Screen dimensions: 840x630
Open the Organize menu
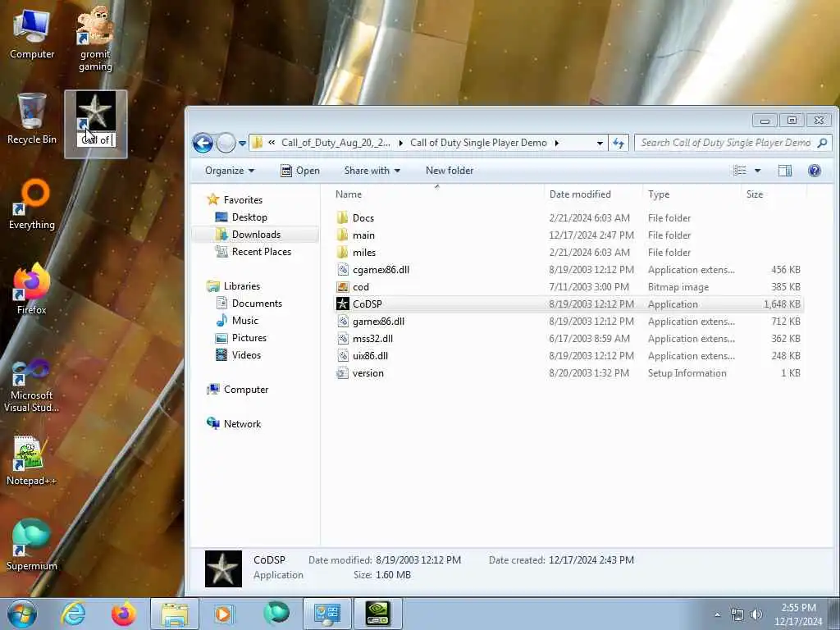click(230, 171)
